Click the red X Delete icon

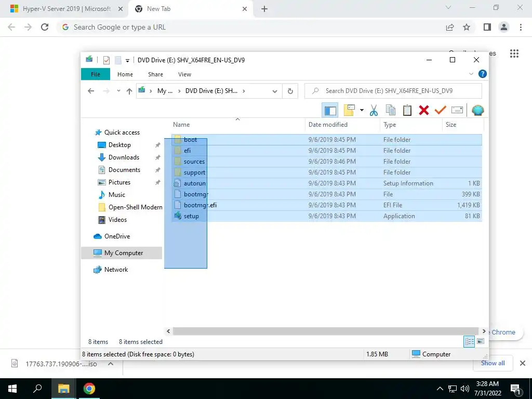click(424, 110)
